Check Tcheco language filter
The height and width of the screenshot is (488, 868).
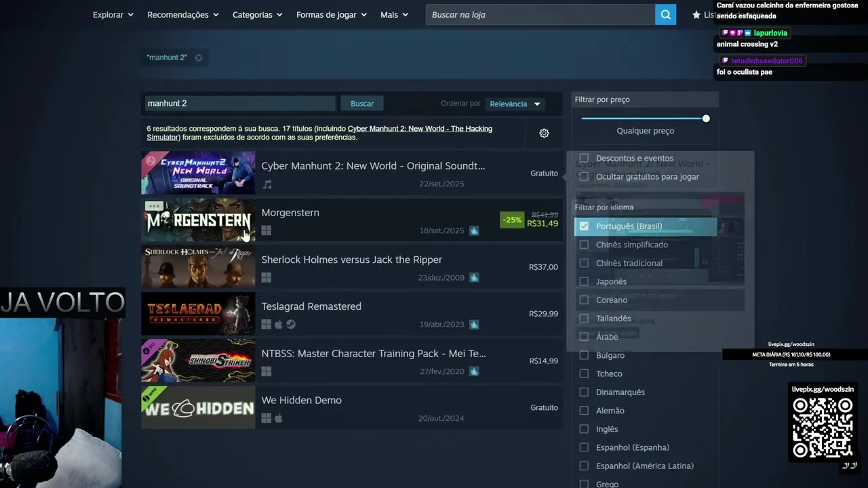(584, 373)
